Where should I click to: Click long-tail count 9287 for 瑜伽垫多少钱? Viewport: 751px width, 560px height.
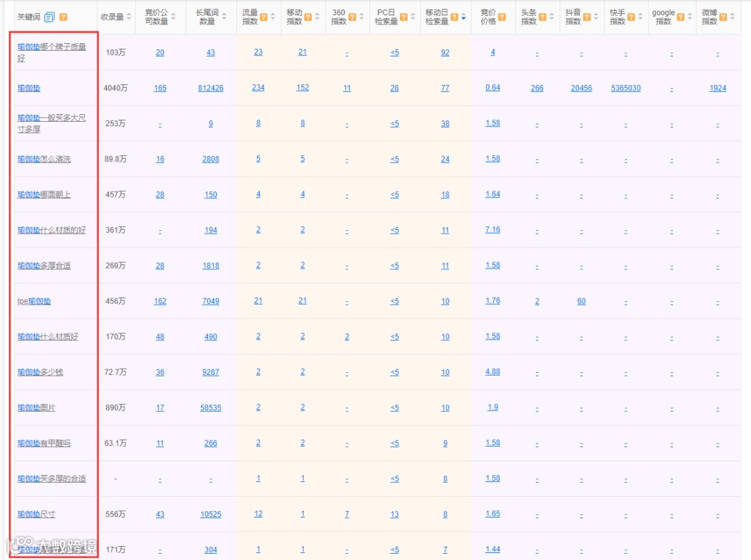tap(211, 372)
